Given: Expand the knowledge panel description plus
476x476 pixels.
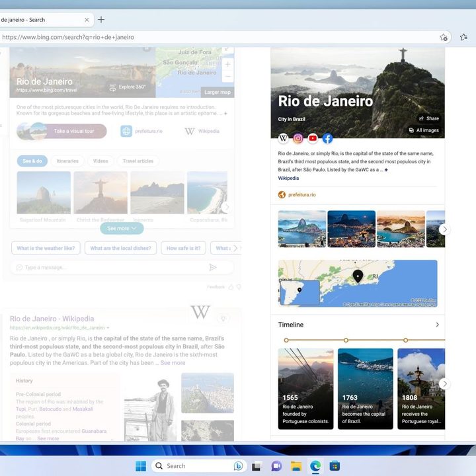Looking at the screenshot, I should [386, 170].
